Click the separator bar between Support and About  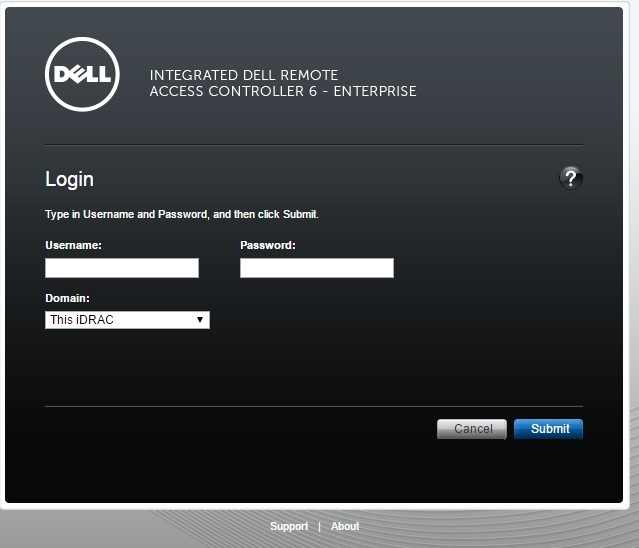(x=319, y=526)
